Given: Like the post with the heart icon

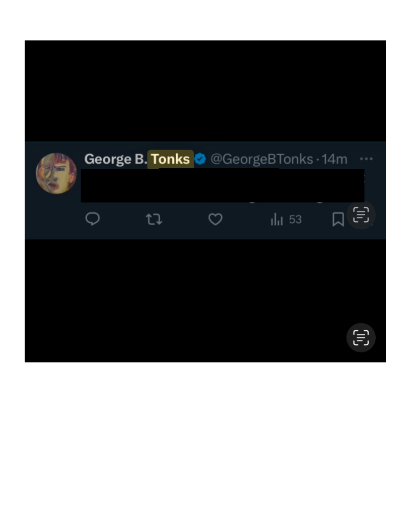Looking at the screenshot, I should [x=215, y=219].
